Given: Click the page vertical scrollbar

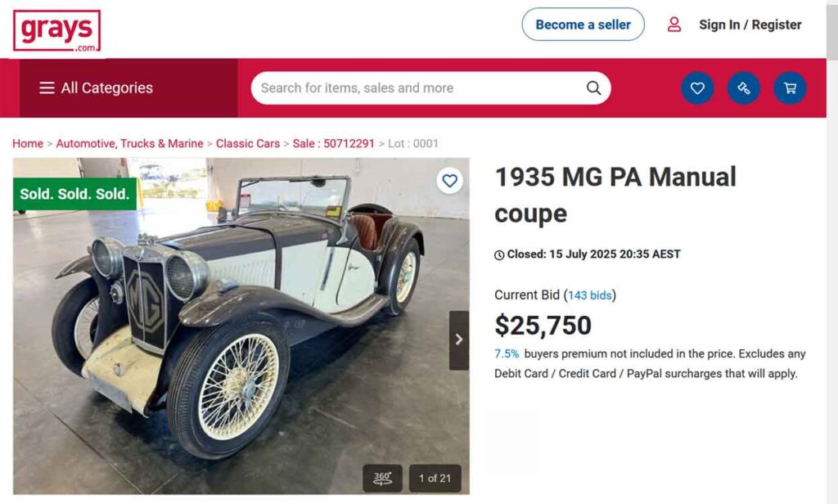Looking at the screenshot, I should 831,245.
